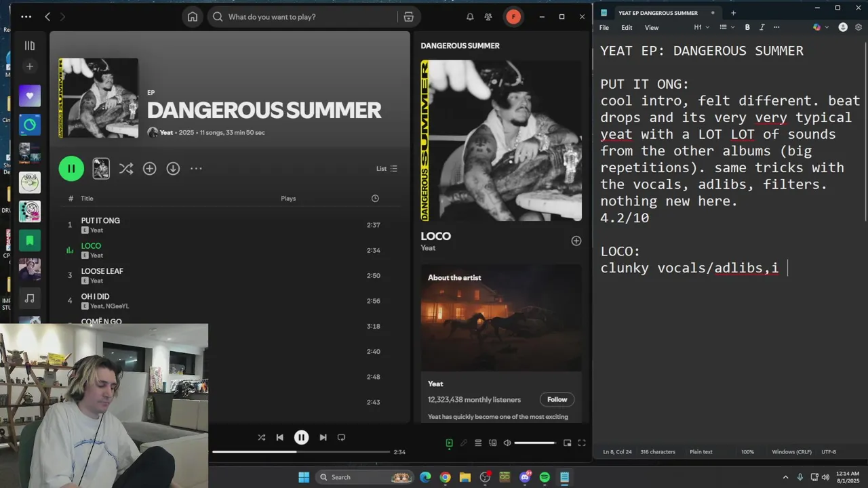Sort tracks by Plays column
868x488 pixels.
click(288, 199)
